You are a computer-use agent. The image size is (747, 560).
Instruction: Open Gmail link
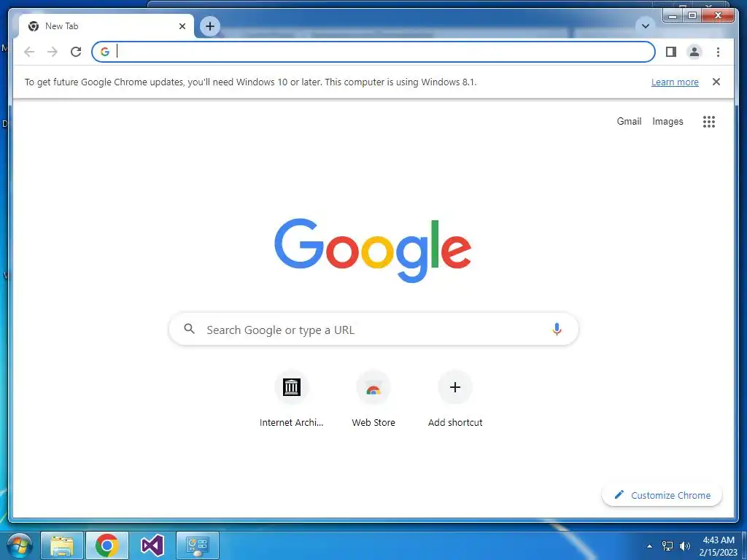pos(629,122)
